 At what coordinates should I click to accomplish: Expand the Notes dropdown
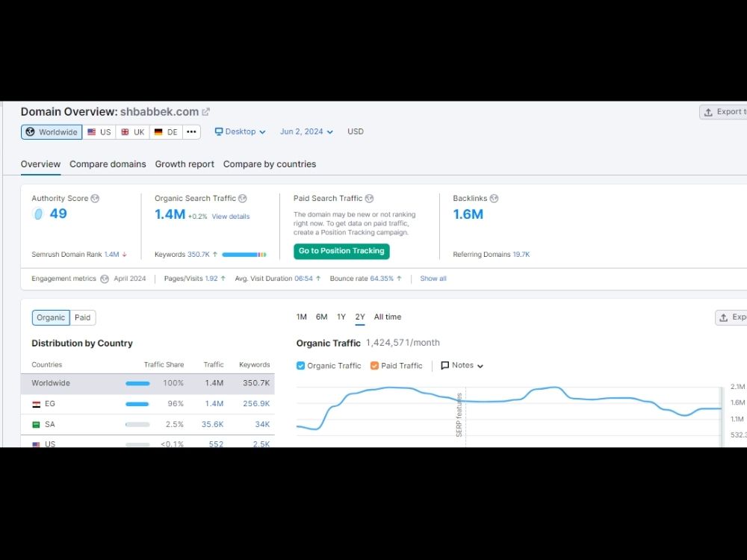(462, 365)
